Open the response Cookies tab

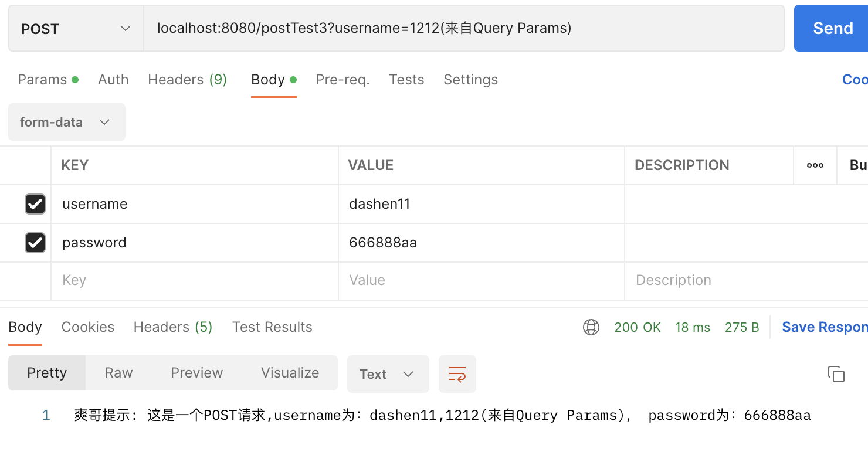tap(88, 327)
